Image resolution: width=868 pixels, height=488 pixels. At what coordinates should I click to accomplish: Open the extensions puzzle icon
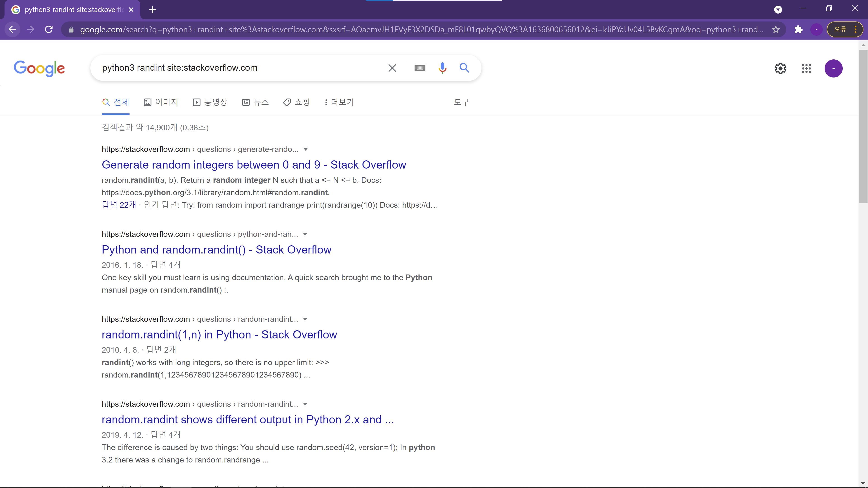pos(798,30)
